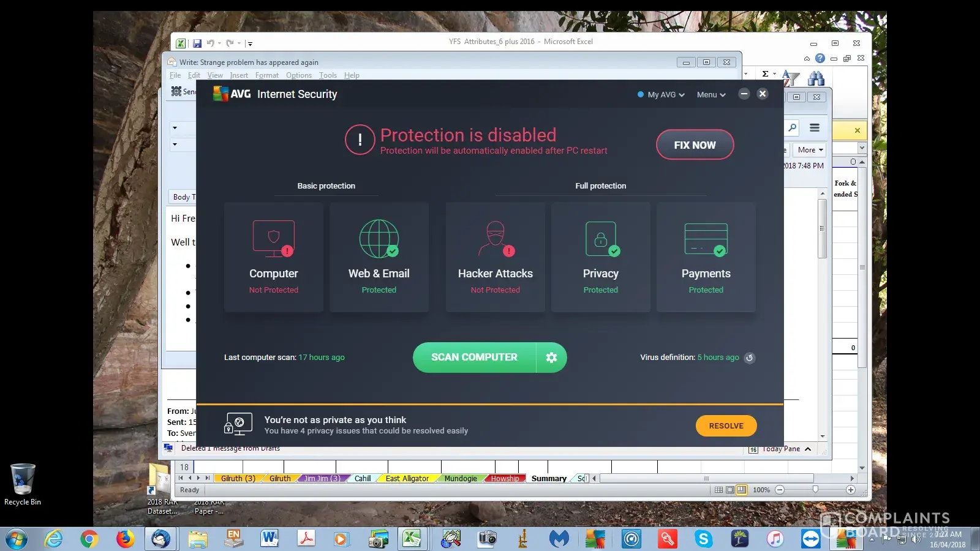This screenshot has width=980, height=551.
Task: Refresh virus definitions with the update icon
Action: point(749,358)
